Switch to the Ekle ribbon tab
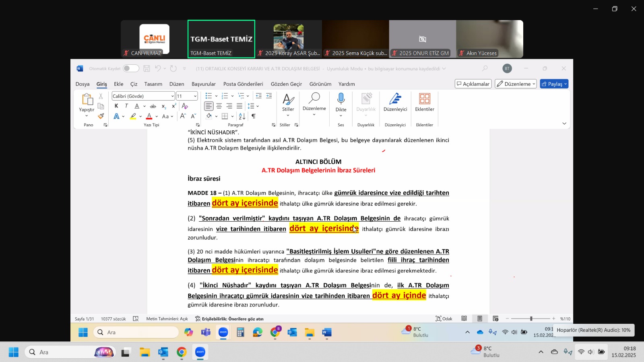The image size is (644, 362). pyautogui.click(x=118, y=84)
